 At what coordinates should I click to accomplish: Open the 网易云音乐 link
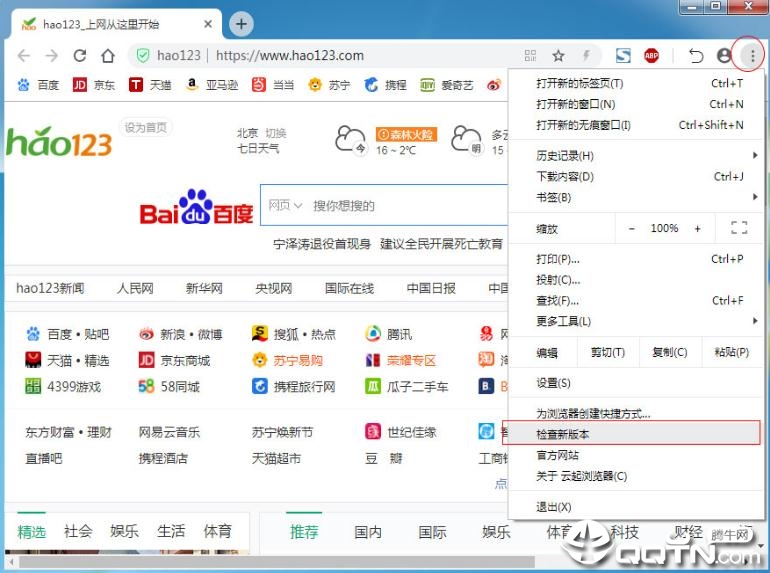(x=169, y=432)
